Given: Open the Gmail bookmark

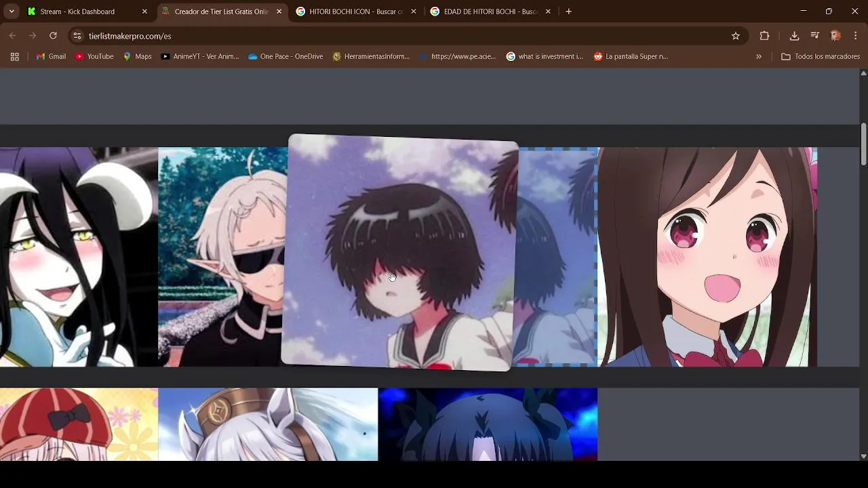Looking at the screenshot, I should [x=51, y=56].
